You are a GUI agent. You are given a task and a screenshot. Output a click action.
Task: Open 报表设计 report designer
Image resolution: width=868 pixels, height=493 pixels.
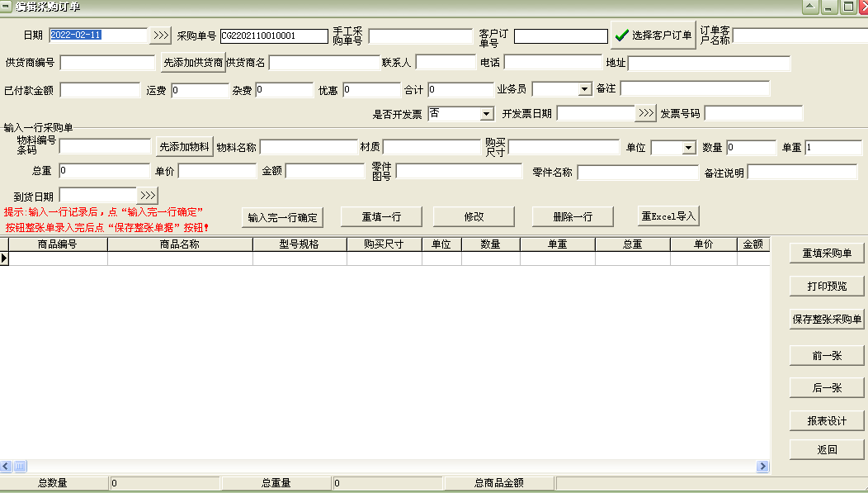(825, 420)
